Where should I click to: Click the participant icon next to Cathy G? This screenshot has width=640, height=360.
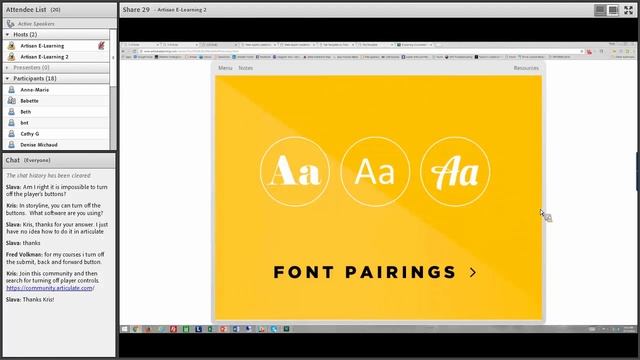11,133
